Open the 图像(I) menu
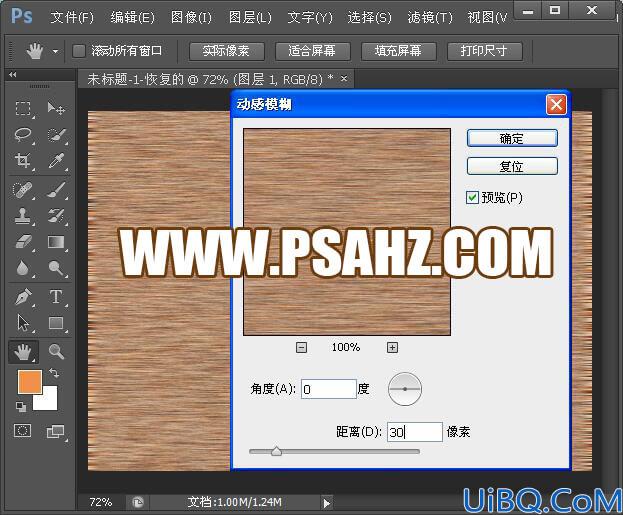Screen dimensions: 623x515 click(x=191, y=17)
